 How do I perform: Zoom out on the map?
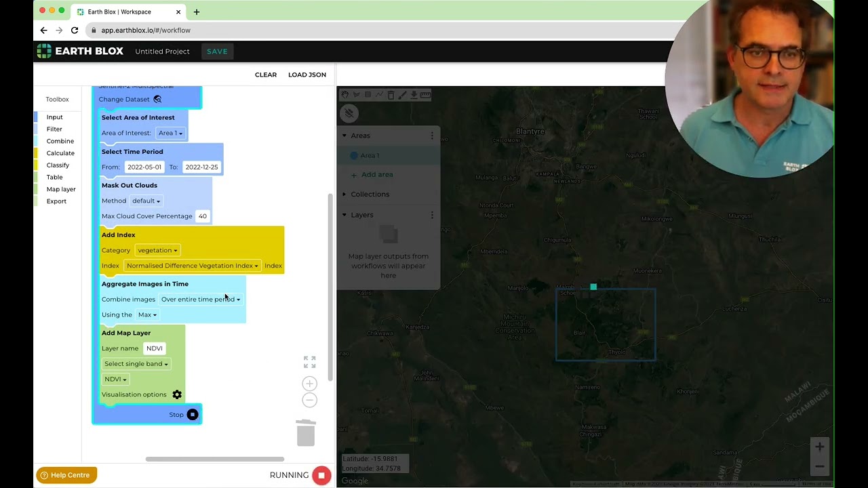pyautogui.click(x=820, y=466)
